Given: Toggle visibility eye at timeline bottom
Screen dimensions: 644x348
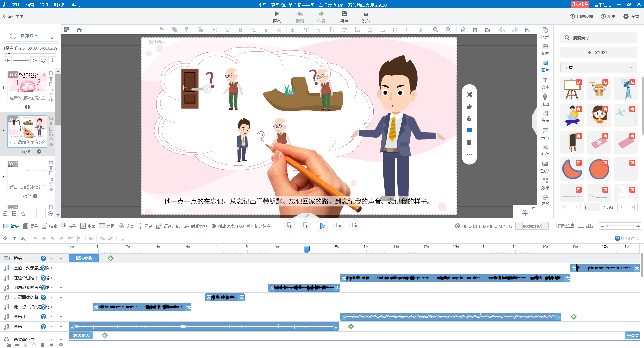Looking at the screenshot, I should (61, 345).
